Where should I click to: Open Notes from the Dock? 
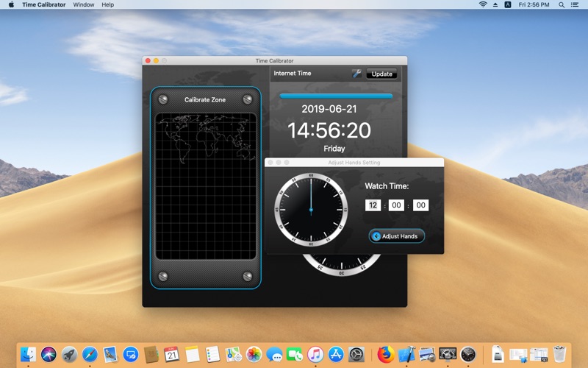(x=193, y=354)
